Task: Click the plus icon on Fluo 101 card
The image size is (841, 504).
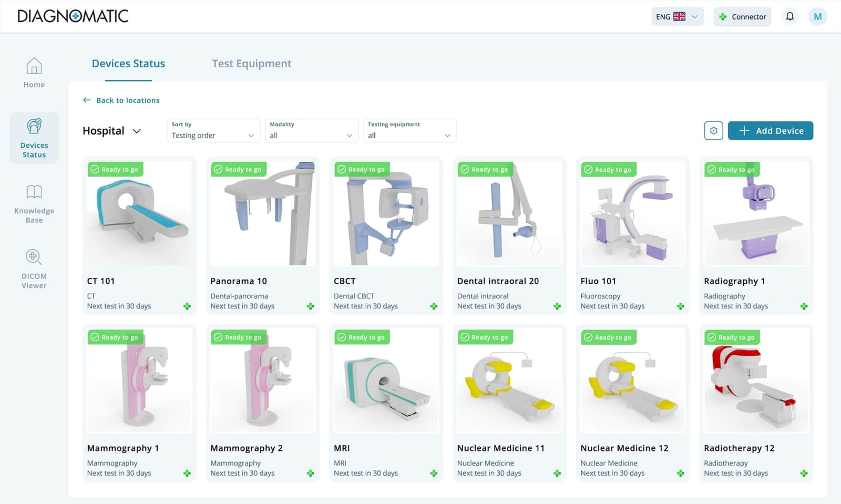Action: pyautogui.click(x=681, y=305)
